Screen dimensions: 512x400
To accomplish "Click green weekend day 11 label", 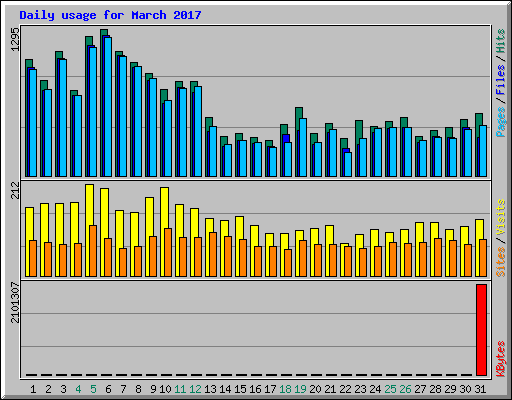I will 180,389.
